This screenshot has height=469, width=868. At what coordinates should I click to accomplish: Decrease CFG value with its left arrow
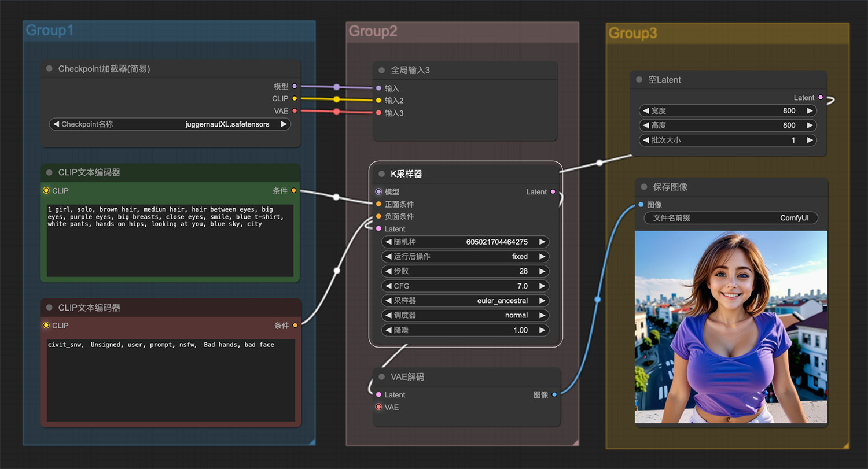pyautogui.click(x=388, y=286)
